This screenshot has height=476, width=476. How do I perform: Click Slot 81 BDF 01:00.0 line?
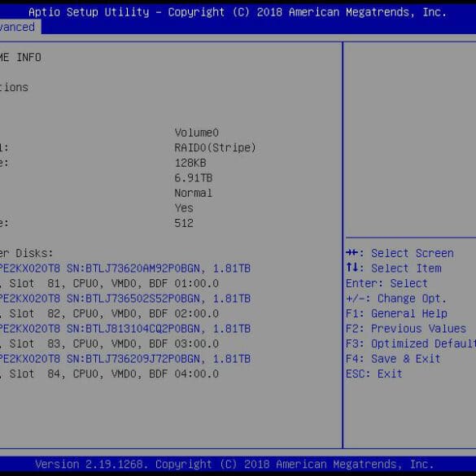[109, 283]
